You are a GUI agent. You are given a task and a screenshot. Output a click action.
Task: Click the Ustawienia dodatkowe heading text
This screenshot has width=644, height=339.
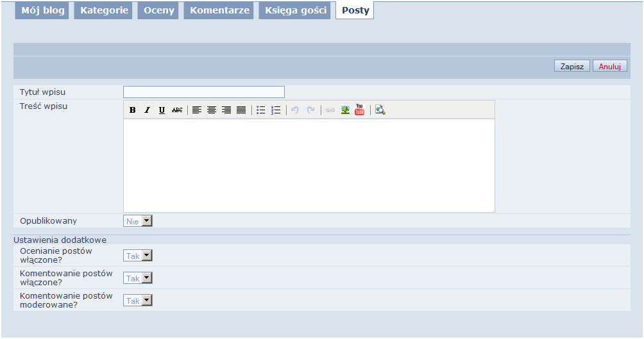point(60,240)
